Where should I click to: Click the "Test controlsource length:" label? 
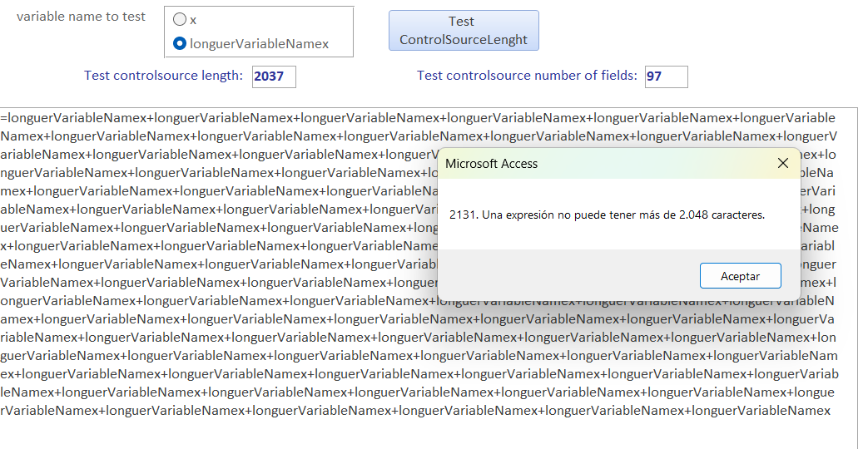[x=163, y=76]
